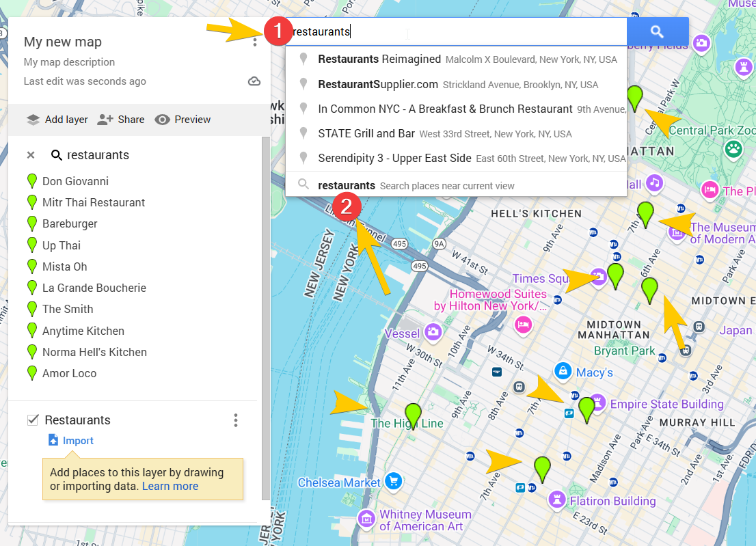The image size is (756, 546).
Task: Click the Import file icon under Restaurants
Action: pyautogui.click(x=53, y=440)
